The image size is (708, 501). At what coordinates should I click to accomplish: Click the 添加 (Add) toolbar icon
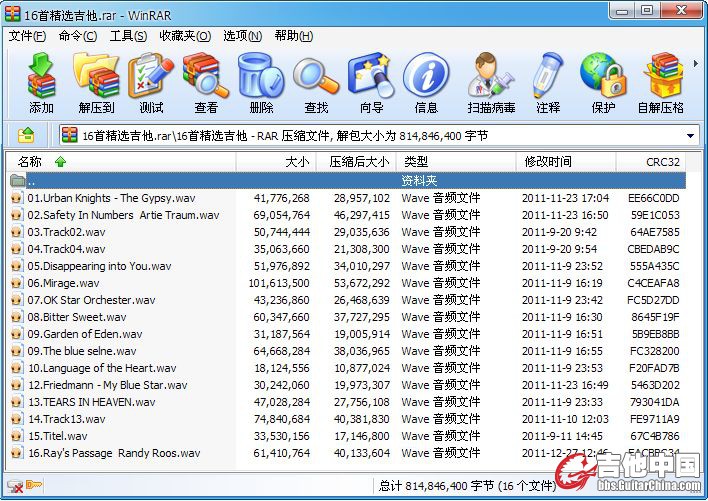coord(41,83)
